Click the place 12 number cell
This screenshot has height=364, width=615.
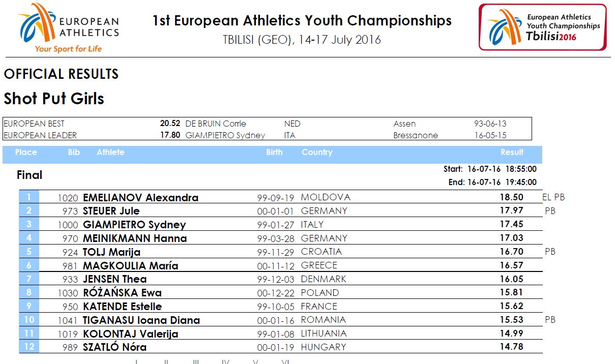coord(29,347)
